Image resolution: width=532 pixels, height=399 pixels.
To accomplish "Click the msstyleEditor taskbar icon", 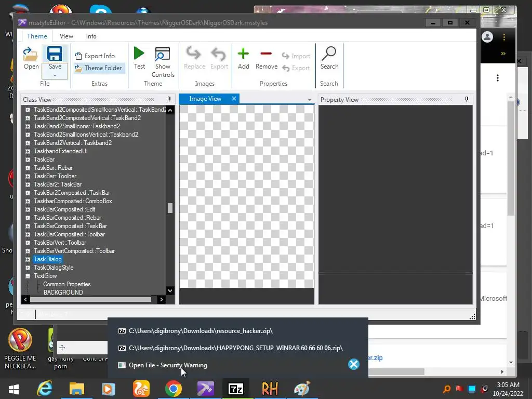I will (205, 389).
